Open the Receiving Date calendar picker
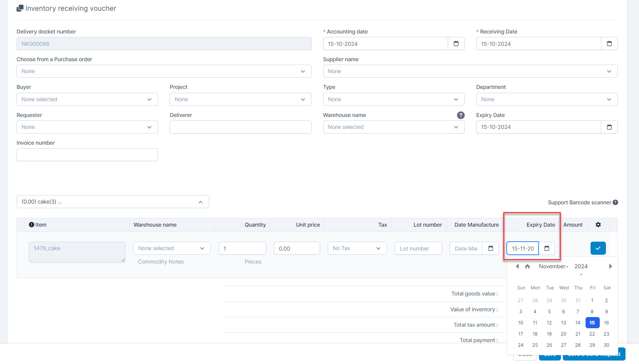The image size is (639, 364). (609, 44)
